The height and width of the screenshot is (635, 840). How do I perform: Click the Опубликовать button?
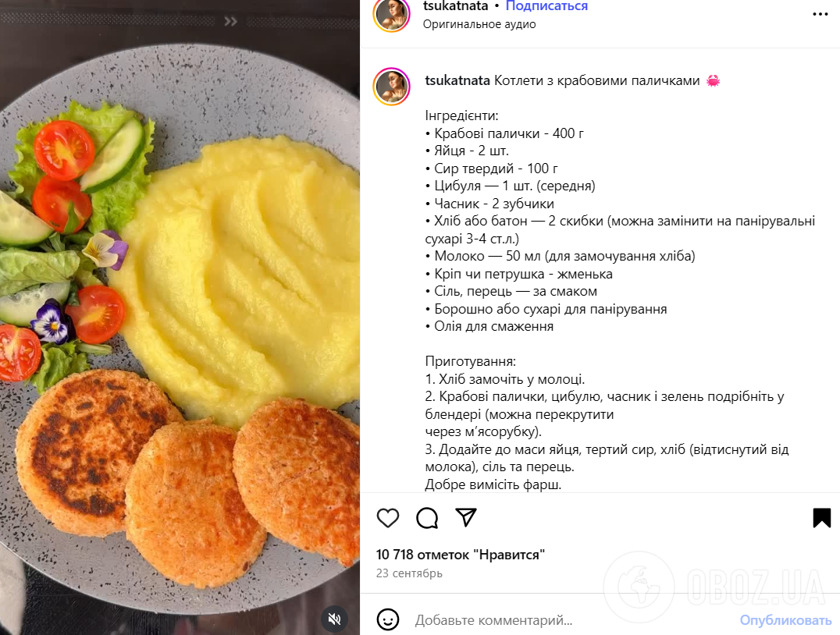coord(785,620)
